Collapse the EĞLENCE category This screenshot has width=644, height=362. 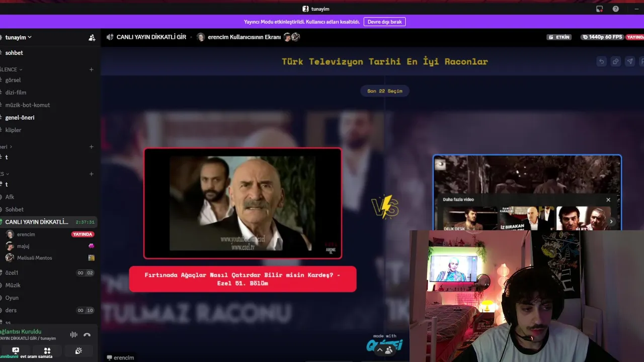[x=11, y=69]
